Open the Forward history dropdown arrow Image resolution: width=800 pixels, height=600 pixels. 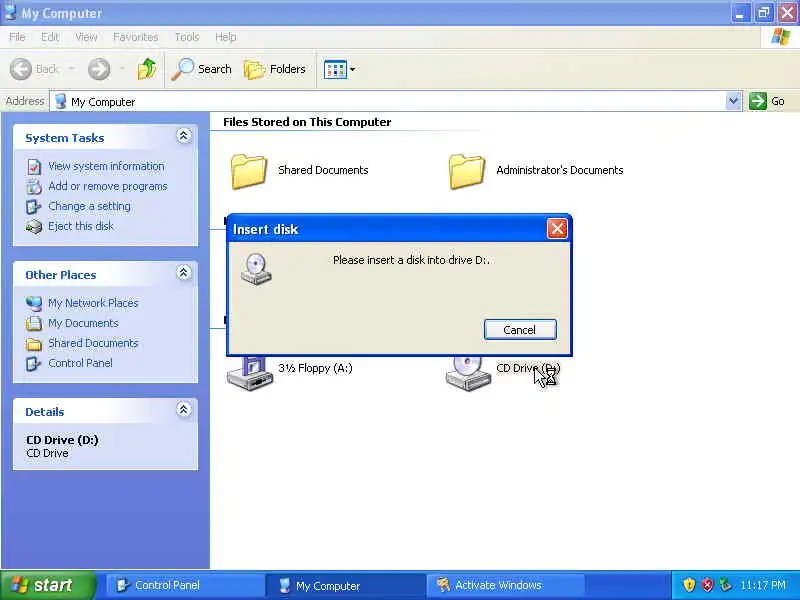pyautogui.click(x=122, y=69)
